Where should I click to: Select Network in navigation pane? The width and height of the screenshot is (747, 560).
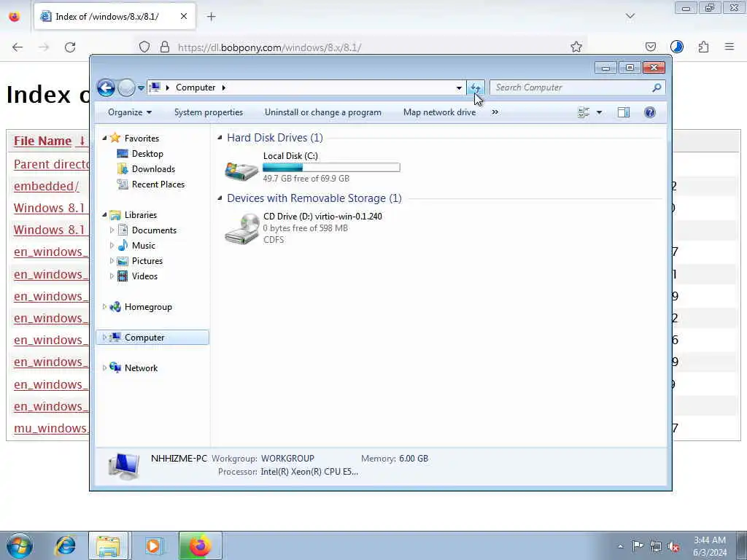coord(141,368)
